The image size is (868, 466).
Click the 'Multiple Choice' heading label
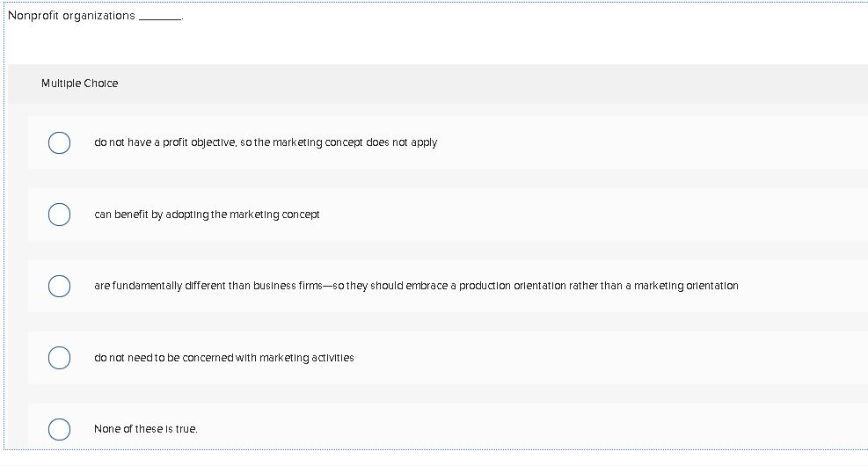tap(79, 84)
